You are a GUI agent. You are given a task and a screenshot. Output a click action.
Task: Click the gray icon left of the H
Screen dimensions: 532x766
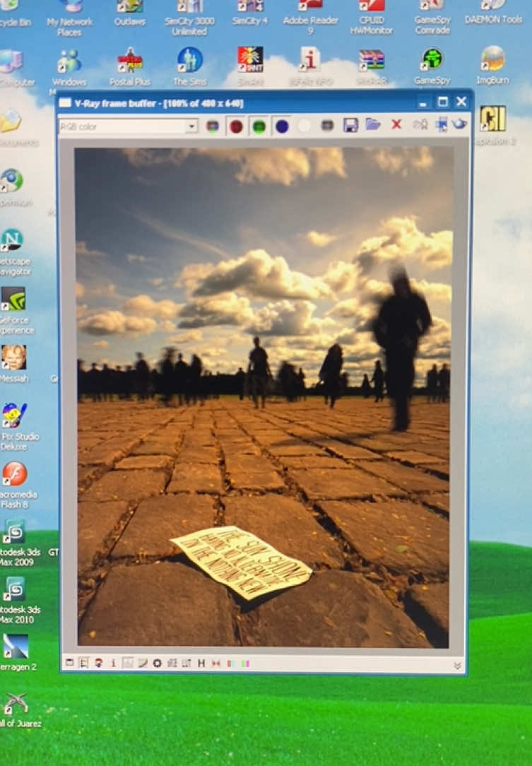click(187, 663)
